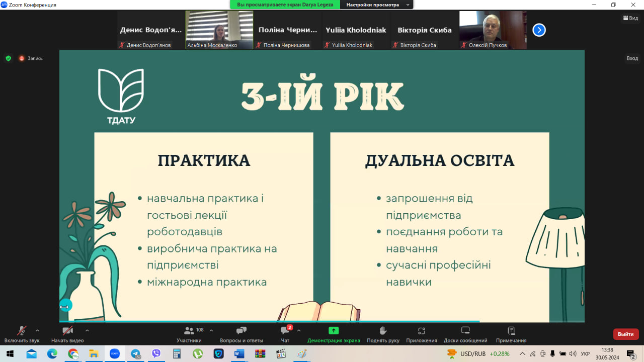Click the green screen-viewing notification bar

(x=285, y=5)
